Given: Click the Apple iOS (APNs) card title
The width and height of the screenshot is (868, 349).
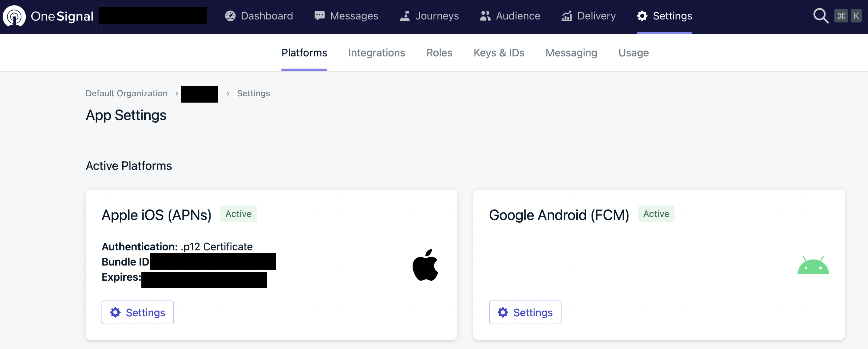Looking at the screenshot, I should point(156,215).
